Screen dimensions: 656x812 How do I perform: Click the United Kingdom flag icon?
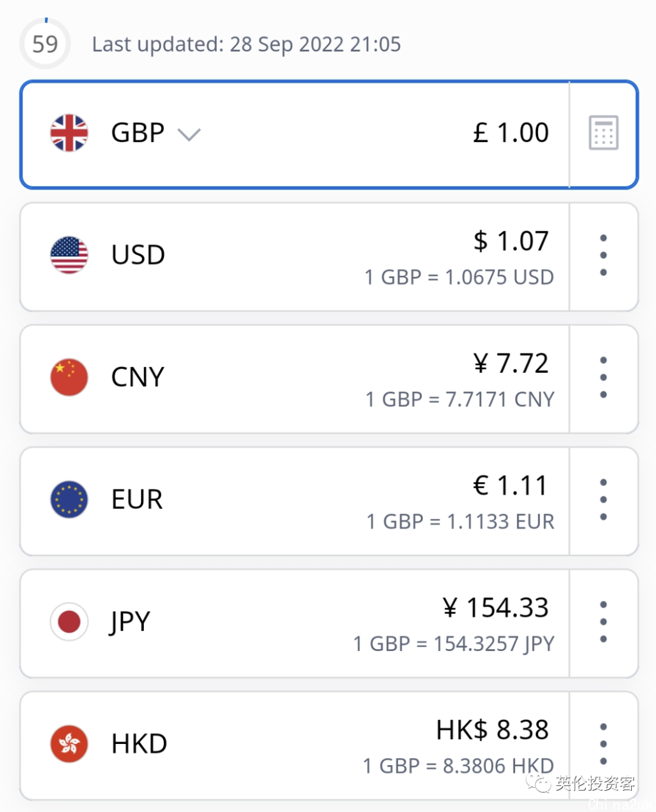click(x=69, y=132)
